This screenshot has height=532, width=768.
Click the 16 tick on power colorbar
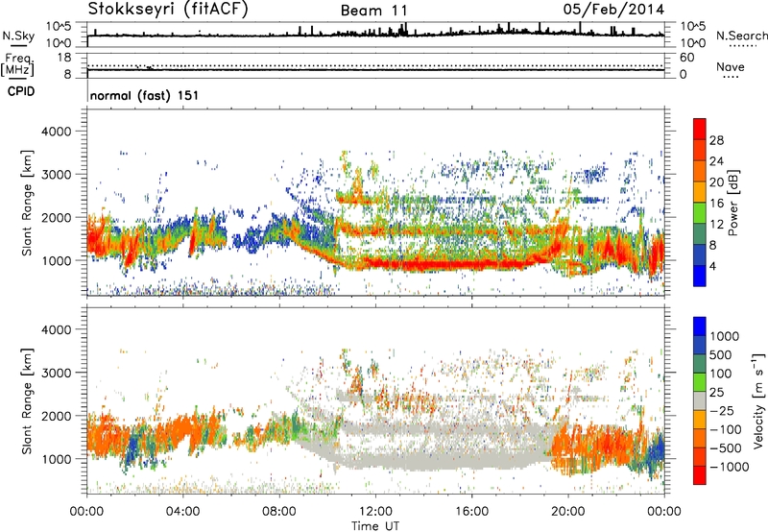[x=716, y=204]
